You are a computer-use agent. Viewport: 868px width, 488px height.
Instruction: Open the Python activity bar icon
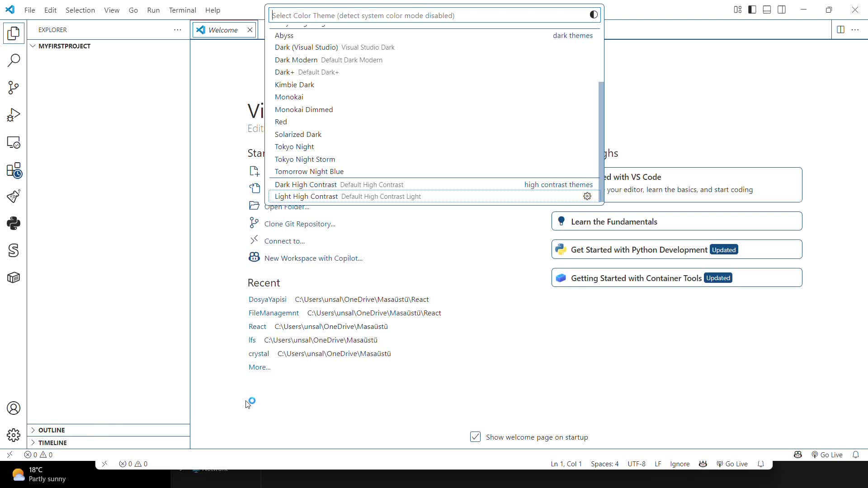[x=14, y=223]
